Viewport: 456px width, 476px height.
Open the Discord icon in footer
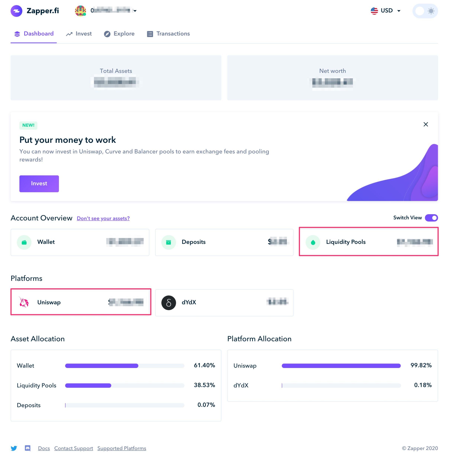pyautogui.click(x=28, y=448)
